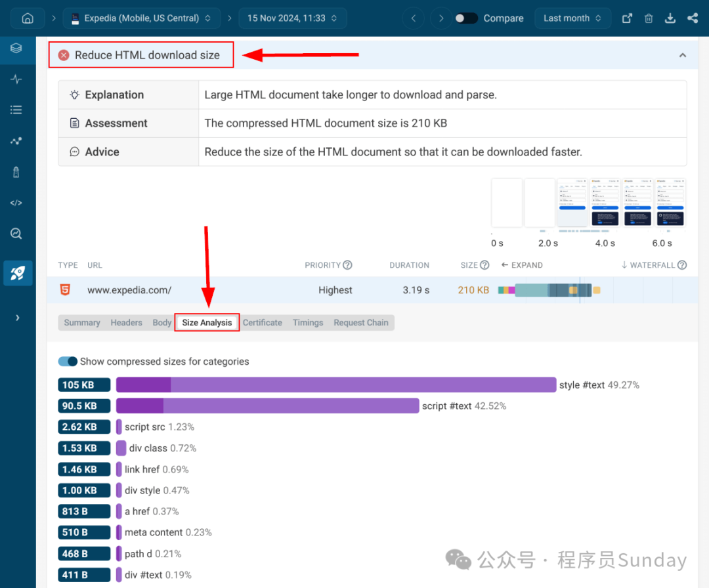Click the blank filmstrip frame at 0 s

(507, 203)
